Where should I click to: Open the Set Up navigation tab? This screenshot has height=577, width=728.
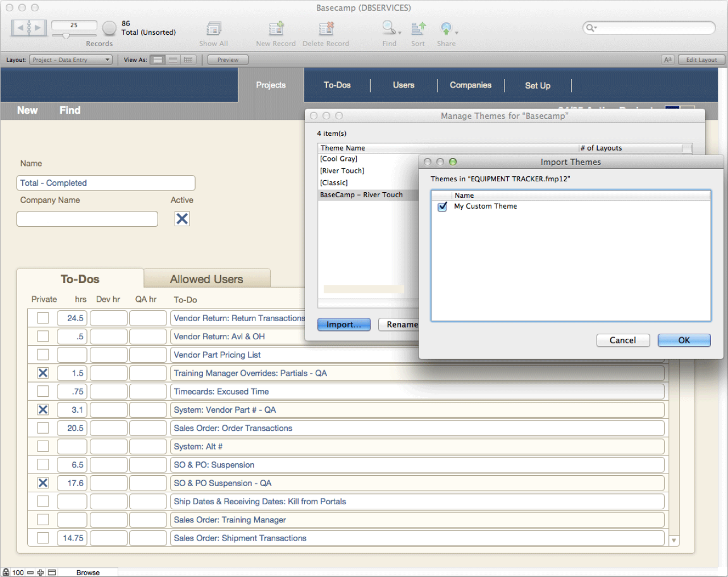tap(537, 85)
